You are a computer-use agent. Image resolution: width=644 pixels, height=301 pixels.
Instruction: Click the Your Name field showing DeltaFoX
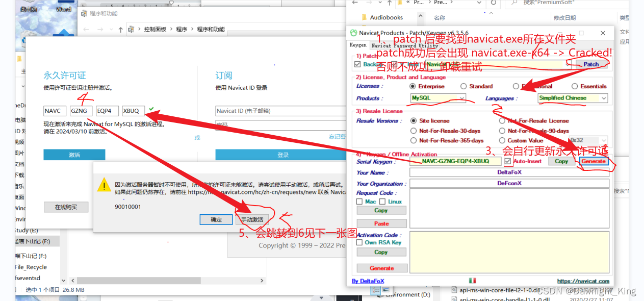(x=509, y=172)
